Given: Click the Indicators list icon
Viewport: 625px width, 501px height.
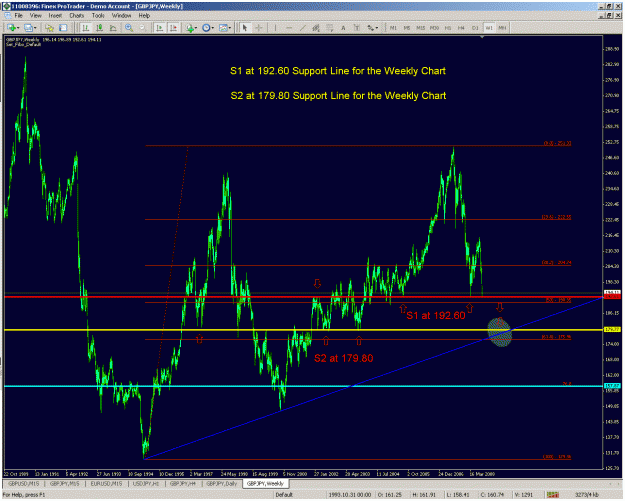Looking at the screenshot, I should click(190, 28).
